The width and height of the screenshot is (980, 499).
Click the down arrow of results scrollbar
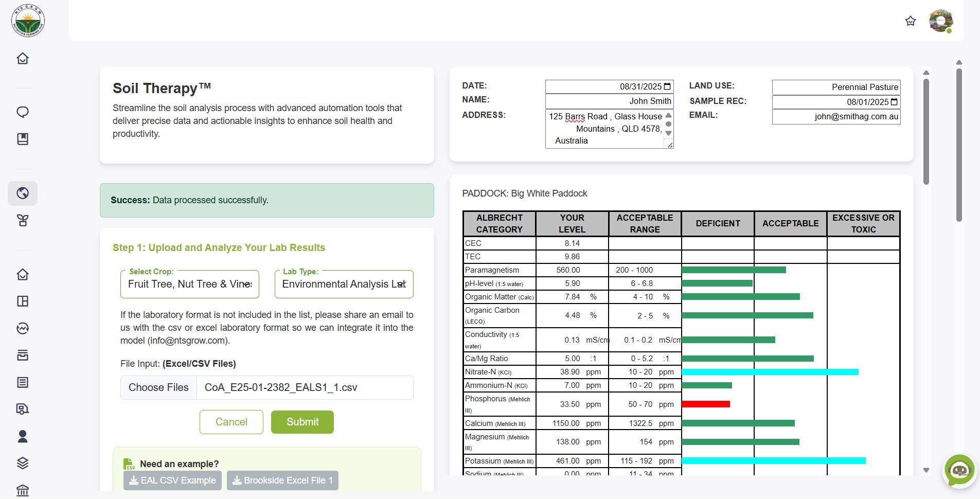click(x=926, y=470)
